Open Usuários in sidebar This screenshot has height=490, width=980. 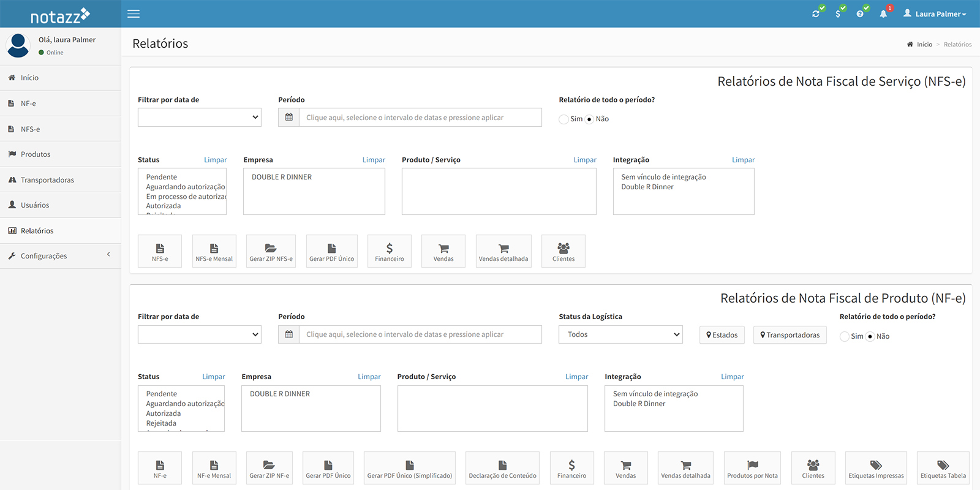click(60, 205)
